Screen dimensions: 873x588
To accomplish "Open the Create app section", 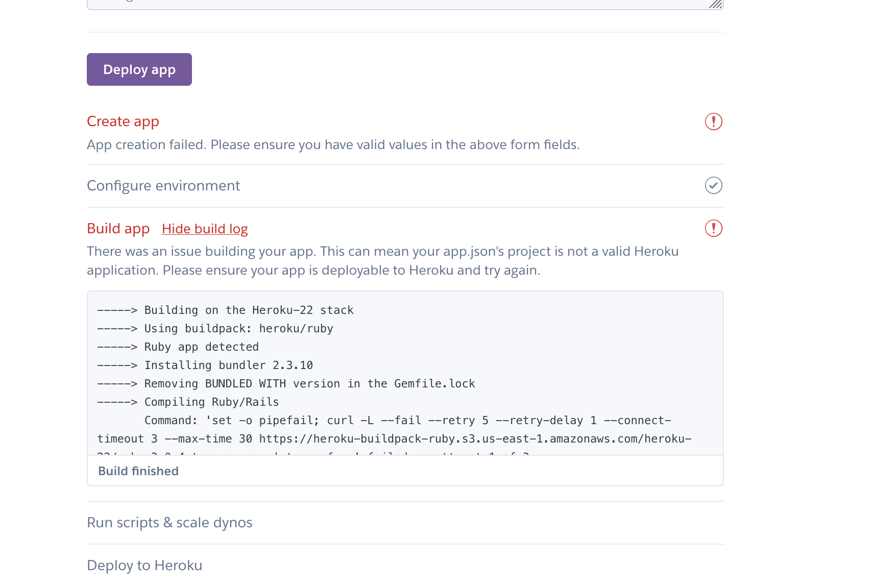I will click(123, 121).
